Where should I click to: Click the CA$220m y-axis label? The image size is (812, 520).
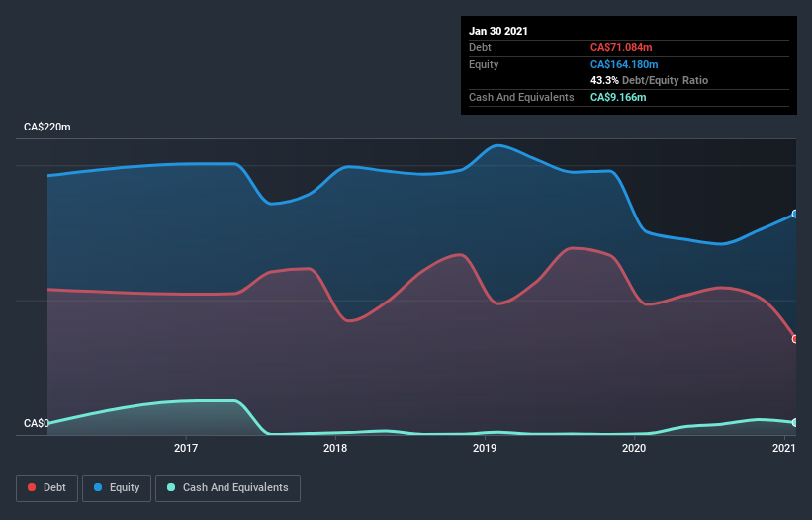click(x=47, y=127)
